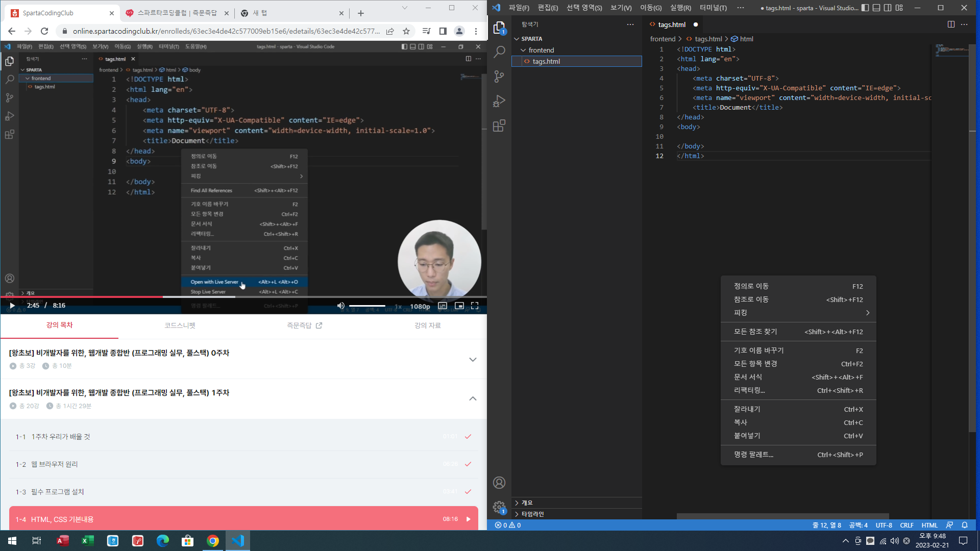Viewport: 980px width, 551px height.
Task: Open Source Control view in right VS Code
Action: click(x=499, y=77)
